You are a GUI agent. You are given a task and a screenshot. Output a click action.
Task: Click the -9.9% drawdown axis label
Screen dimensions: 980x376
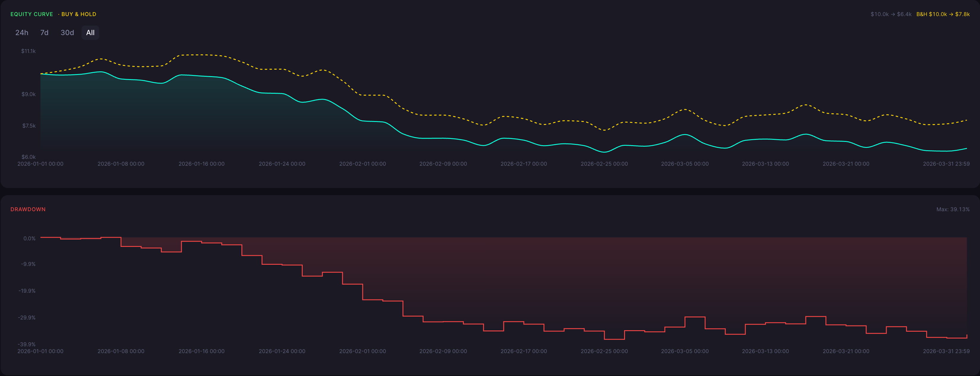point(28,264)
